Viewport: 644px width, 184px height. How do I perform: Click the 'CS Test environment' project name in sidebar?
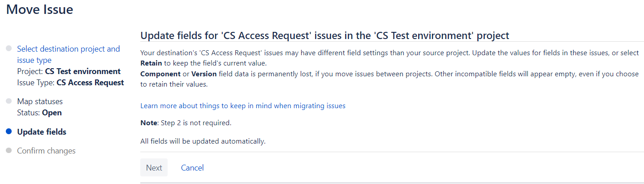pos(83,71)
